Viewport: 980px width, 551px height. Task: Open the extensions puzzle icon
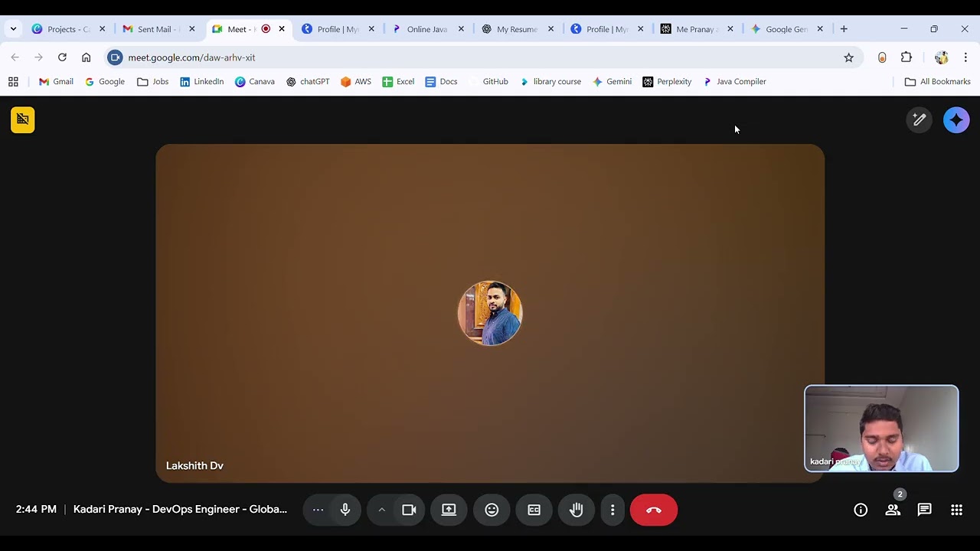click(906, 57)
